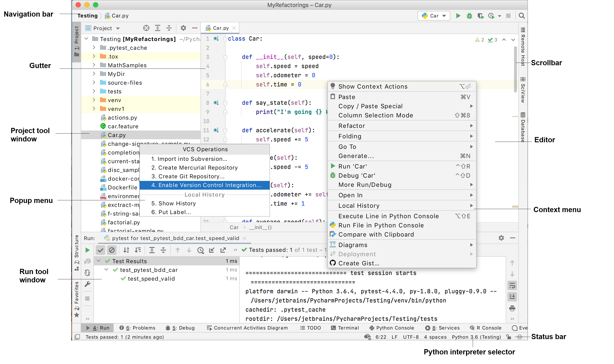Image resolution: width=614 pixels, height=364 pixels.
Task: Click the yellow warning stripe mark near line 9
Action: coord(515,116)
